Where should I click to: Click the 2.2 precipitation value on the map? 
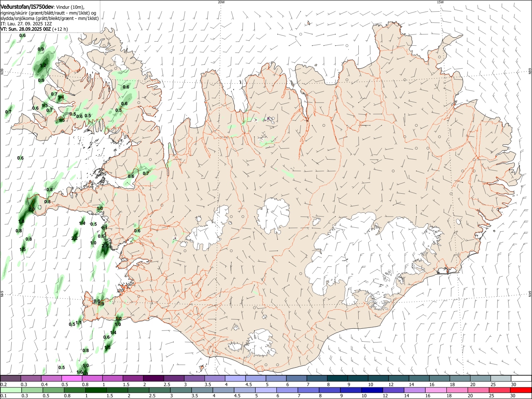pyautogui.click(x=75, y=238)
